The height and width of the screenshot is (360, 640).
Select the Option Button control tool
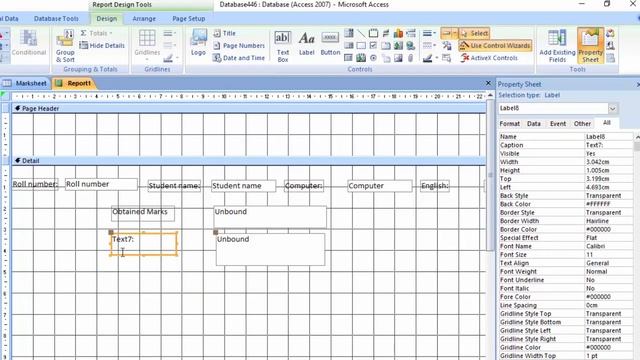click(x=373, y=58)
